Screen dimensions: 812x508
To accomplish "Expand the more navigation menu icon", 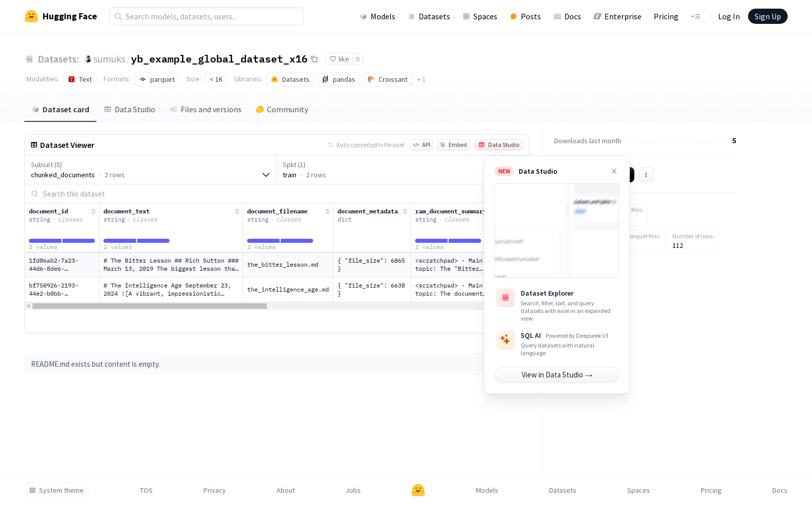I will [695, 17].
